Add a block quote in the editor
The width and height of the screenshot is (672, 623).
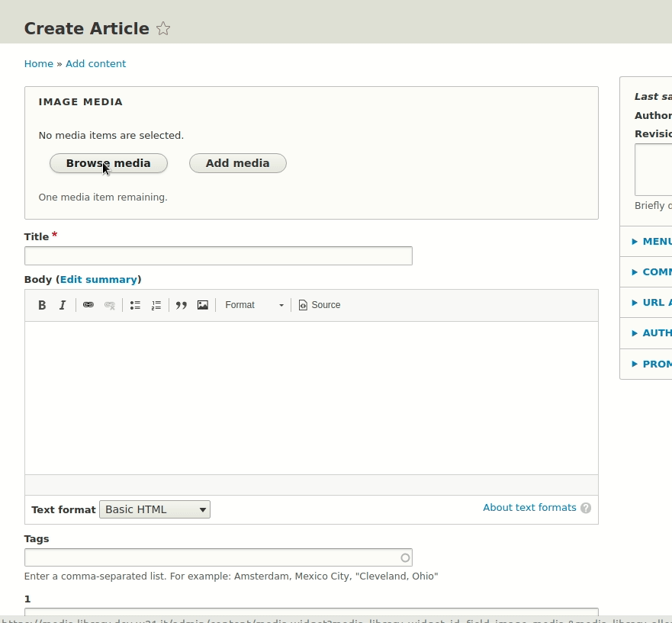181,305
